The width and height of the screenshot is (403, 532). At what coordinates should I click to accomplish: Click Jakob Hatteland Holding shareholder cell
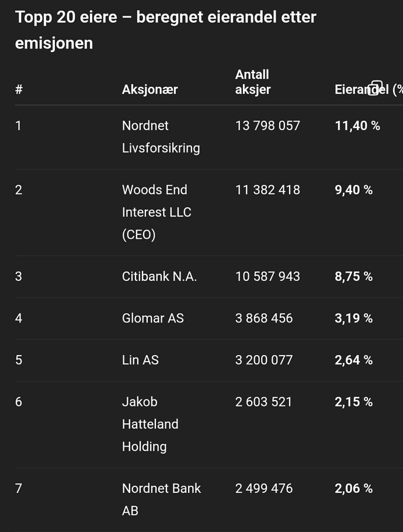pyautogui.click(x=150, y=424)
